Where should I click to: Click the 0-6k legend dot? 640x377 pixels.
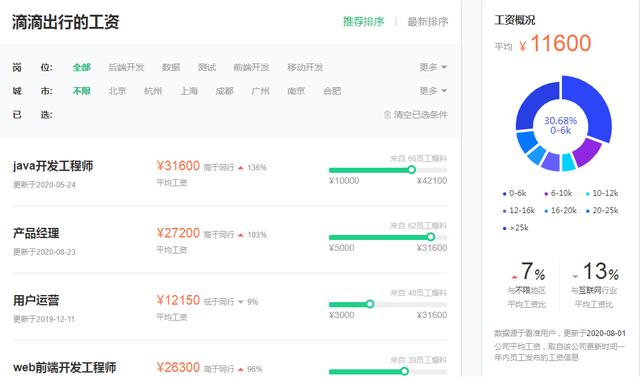click(x=504, y=194)
